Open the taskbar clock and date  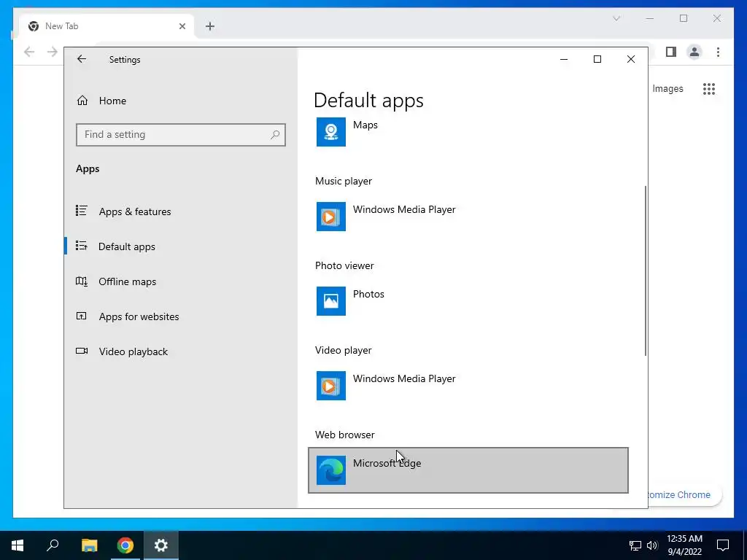pos(684,545)
